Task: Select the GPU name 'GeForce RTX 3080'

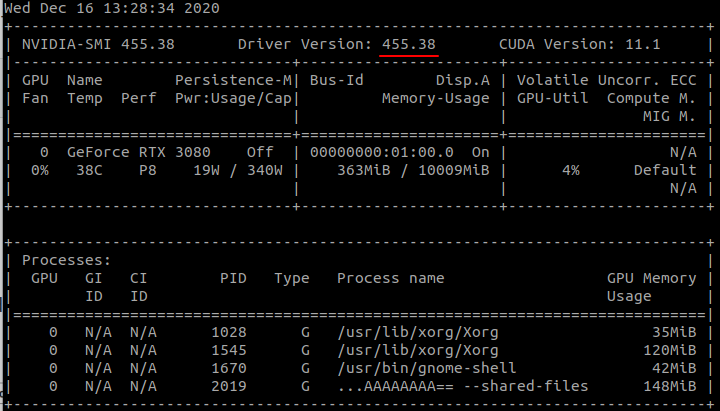Action: tap(139, 152)
